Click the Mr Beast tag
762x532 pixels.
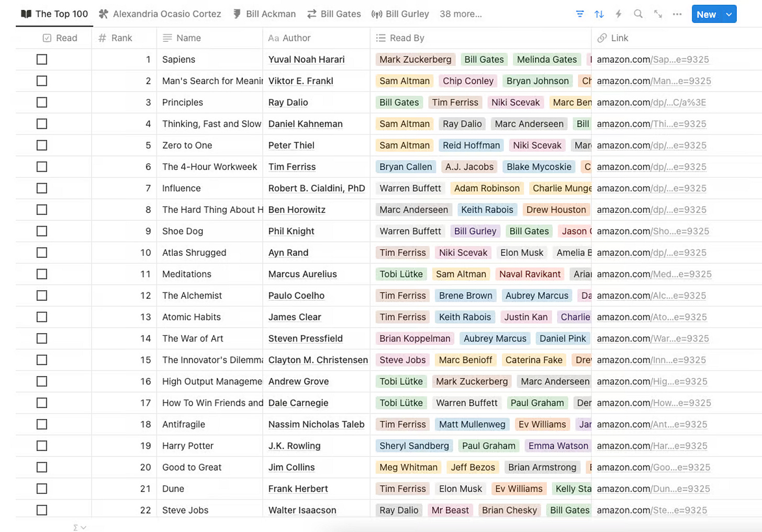coord(450,510)
